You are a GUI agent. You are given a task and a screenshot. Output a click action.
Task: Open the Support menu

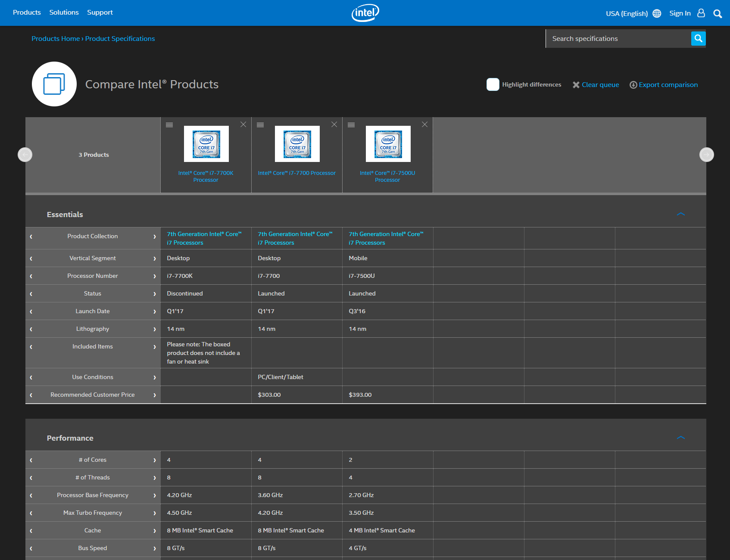point(100,12)
